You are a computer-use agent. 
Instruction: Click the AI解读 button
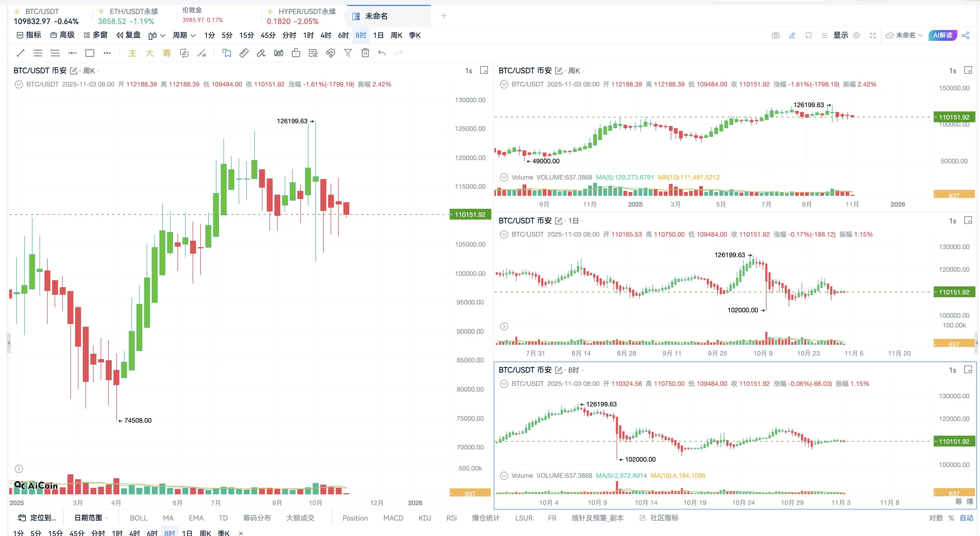(x=942, y=35)
